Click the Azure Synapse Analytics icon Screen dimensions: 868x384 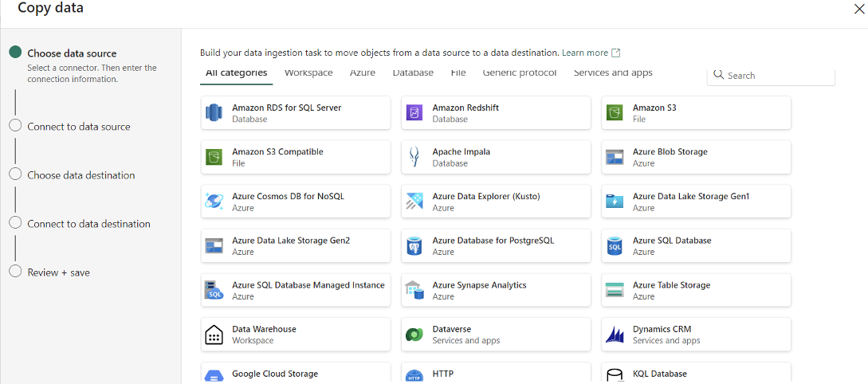414,290
